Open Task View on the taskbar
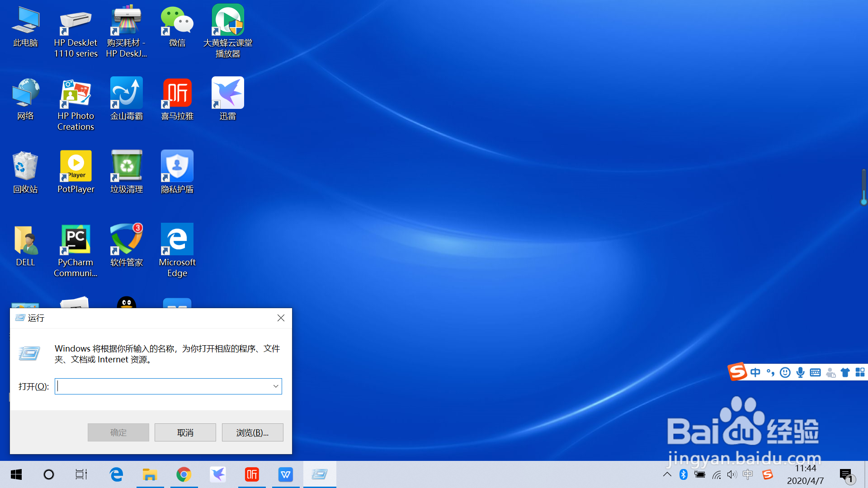The image size is (868, 488). [x=81, y=474]
